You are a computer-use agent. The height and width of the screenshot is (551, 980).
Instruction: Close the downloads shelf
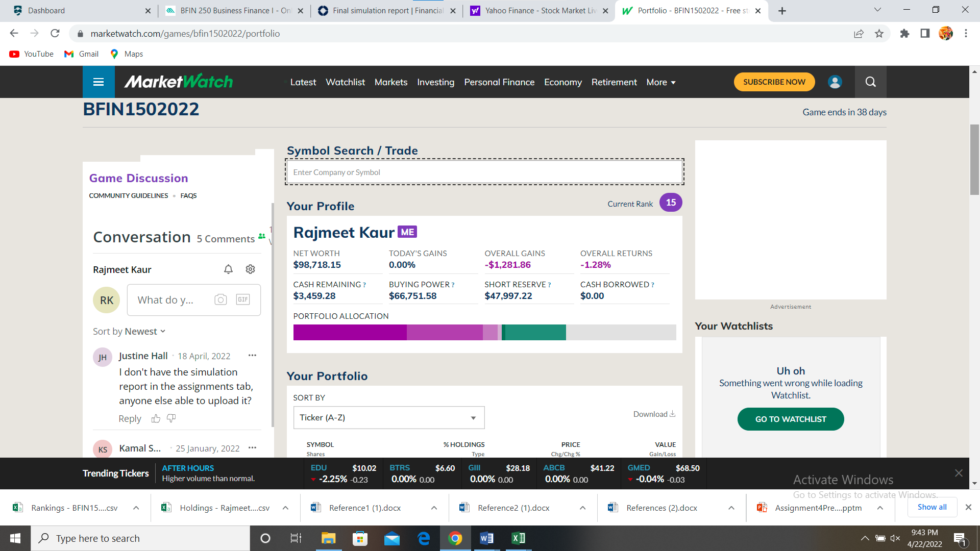click(968, 507)
